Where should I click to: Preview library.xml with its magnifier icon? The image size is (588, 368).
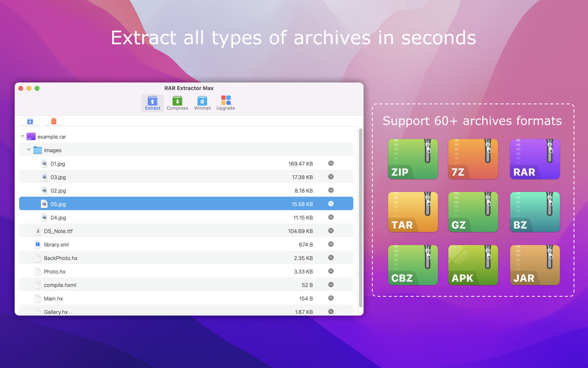(x=331, y=244)
